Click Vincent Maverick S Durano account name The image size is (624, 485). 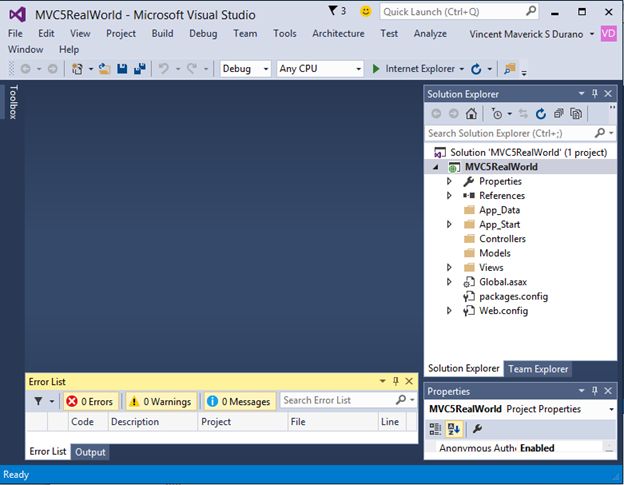coord(526,34)
